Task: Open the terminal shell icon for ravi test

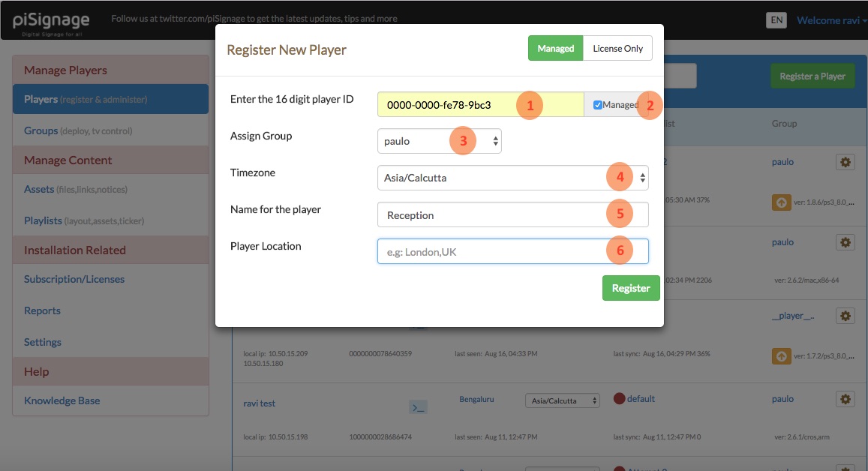Action: (418, 406)
